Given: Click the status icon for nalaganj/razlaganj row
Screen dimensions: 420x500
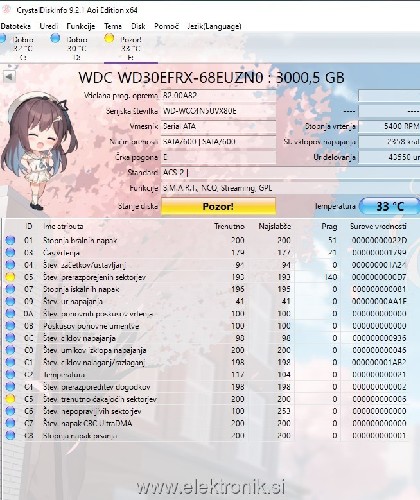Looking at the screenshot, I should (10, 362).
